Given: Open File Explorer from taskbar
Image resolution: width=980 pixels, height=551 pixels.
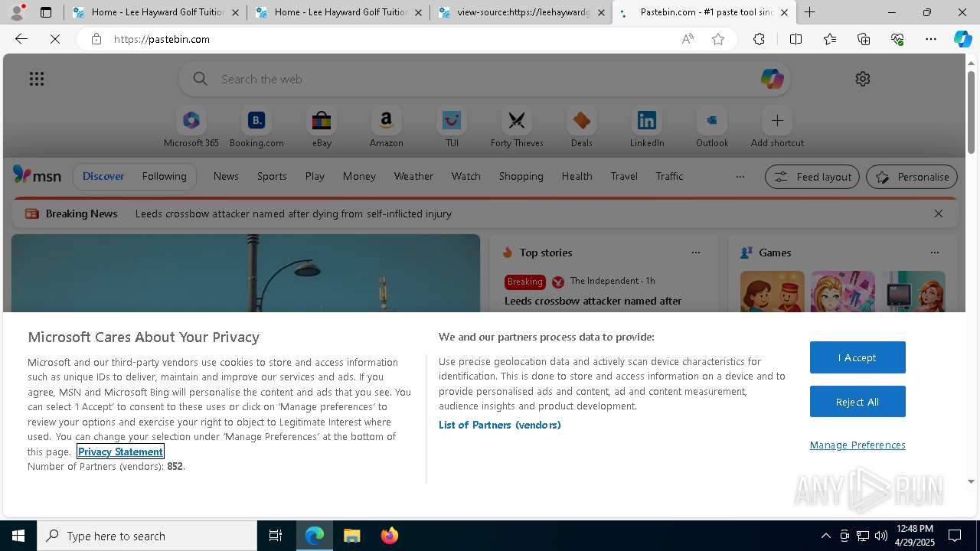Looking at the screenshot, I should [x=352, y=536].
